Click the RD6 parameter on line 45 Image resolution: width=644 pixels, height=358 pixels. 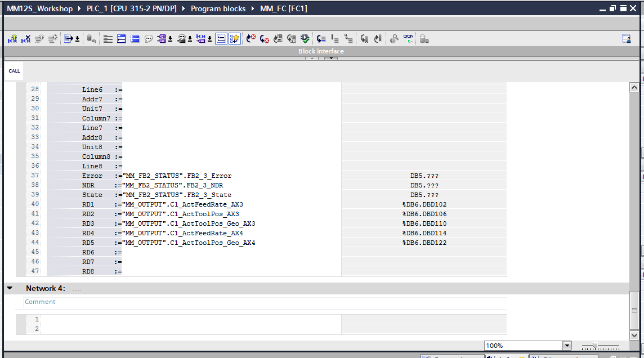pos(88,253)
